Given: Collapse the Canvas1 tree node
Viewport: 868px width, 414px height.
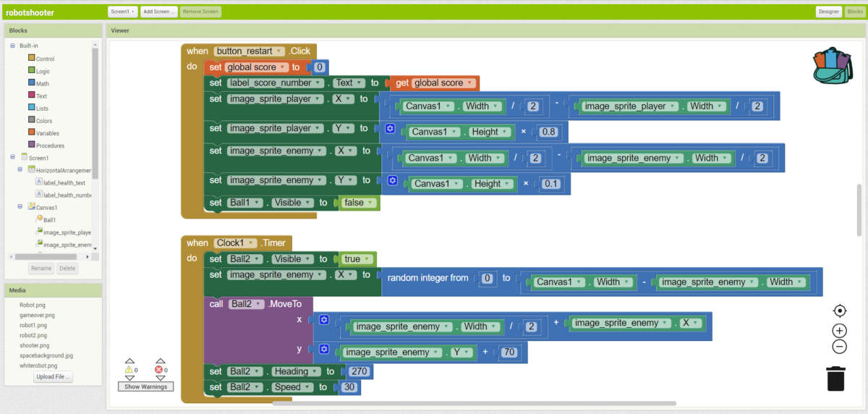Looking at the screenshot, I should coord(20,207).
